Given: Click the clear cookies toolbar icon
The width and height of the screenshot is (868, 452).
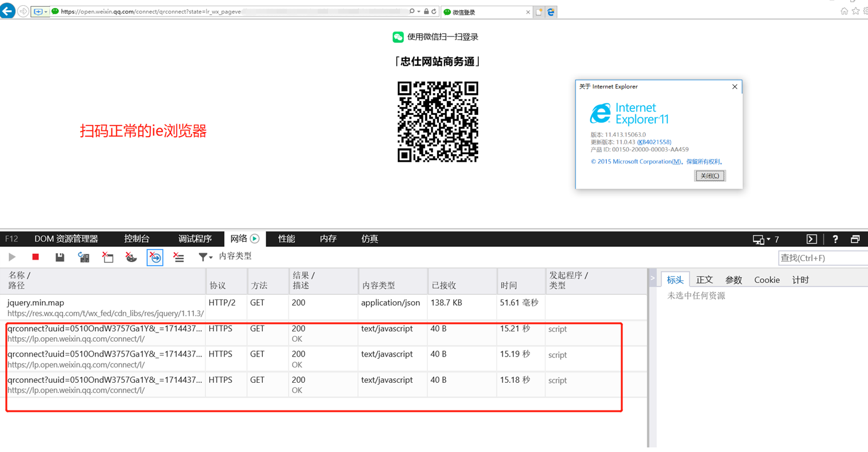Looking at the screenshot, I should [131, 257].
